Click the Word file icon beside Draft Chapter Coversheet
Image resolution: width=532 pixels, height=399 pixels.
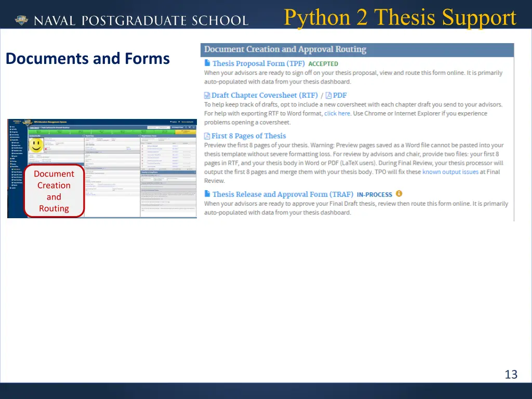pos(207,96)
